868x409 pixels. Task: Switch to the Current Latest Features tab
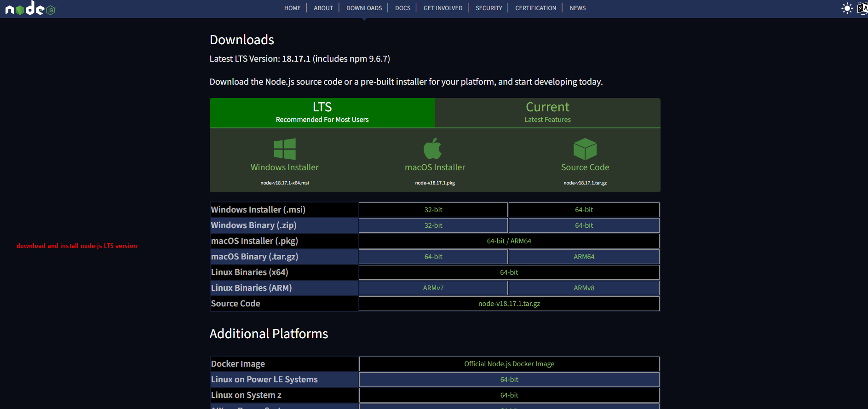548,113
